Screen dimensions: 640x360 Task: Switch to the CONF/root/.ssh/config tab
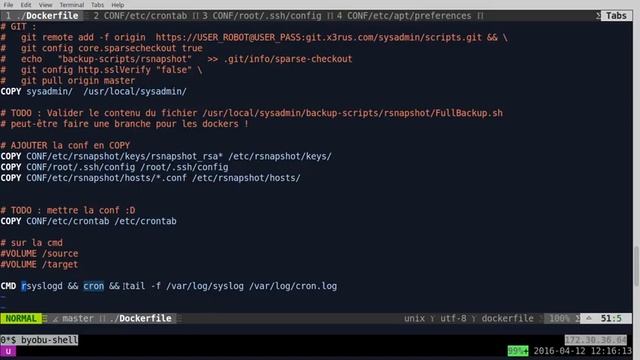(262, 16)
